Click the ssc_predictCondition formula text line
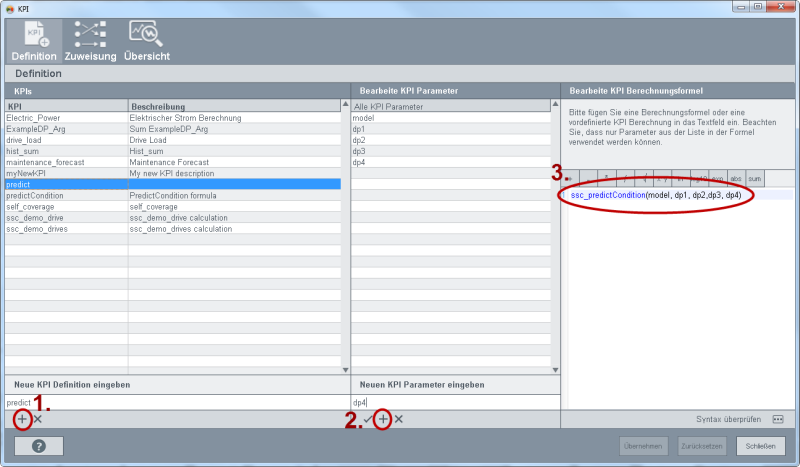This screenshot has height=467, width=800. pyautogui.click(x=655, y=195)
